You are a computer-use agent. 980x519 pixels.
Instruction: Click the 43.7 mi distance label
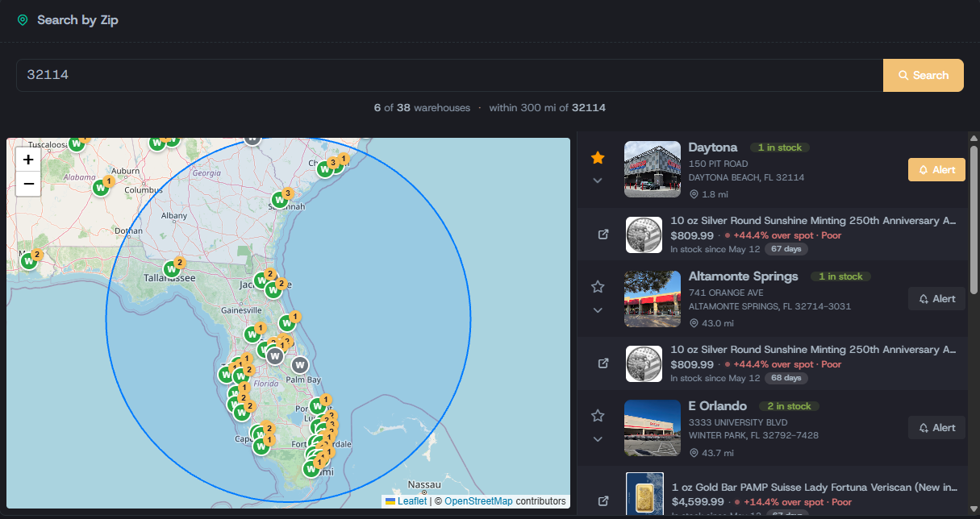pyautogui.click(x=711, y=452)
